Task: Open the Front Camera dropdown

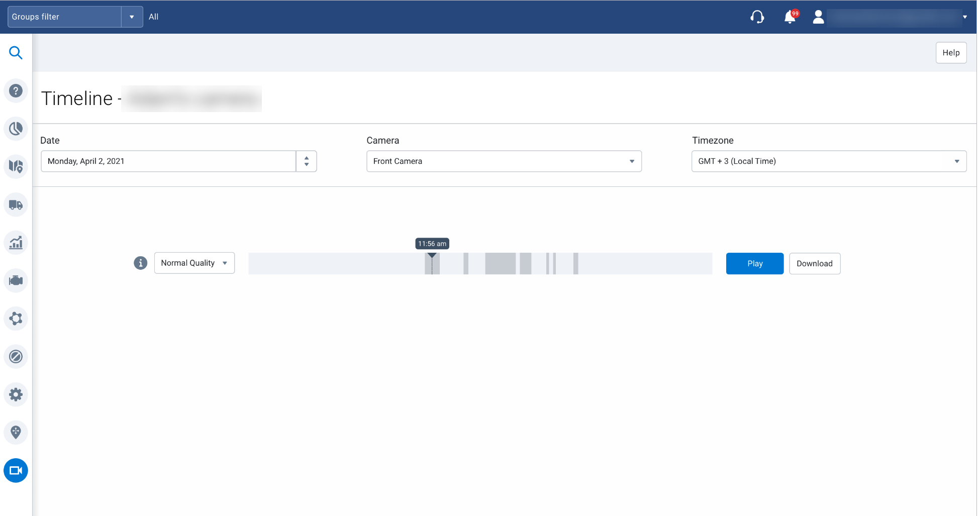Action: [x=504, y=161]
